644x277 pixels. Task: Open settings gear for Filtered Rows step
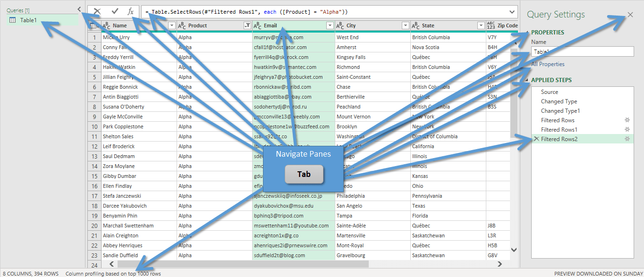[x=627, y=120]
